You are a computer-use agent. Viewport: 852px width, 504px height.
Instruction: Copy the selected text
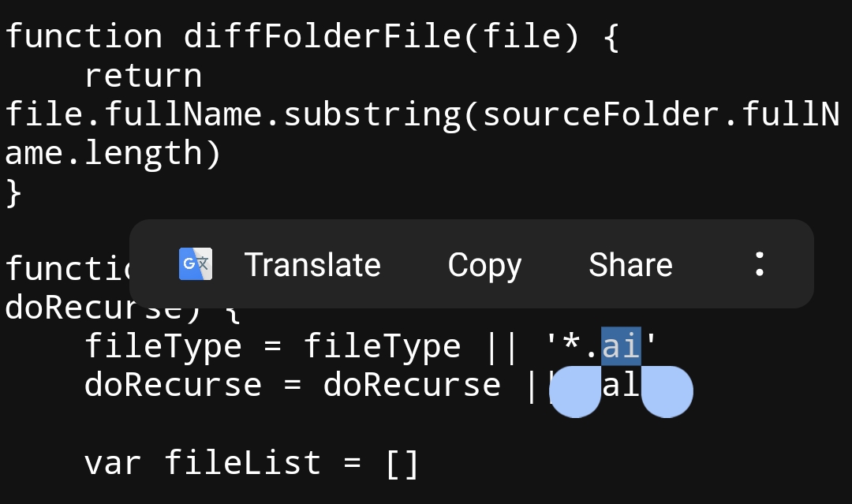(x=484, y=263)
